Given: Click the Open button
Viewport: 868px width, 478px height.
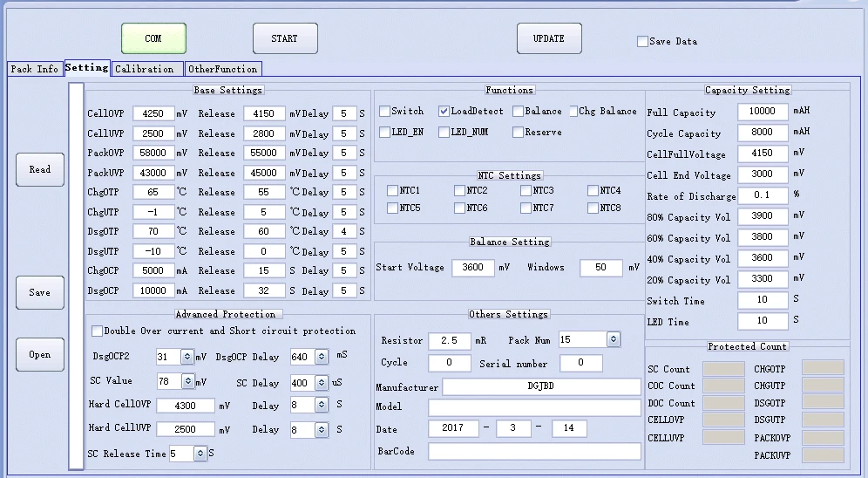Looking at the screenshot, I should (x=40, y=354).
